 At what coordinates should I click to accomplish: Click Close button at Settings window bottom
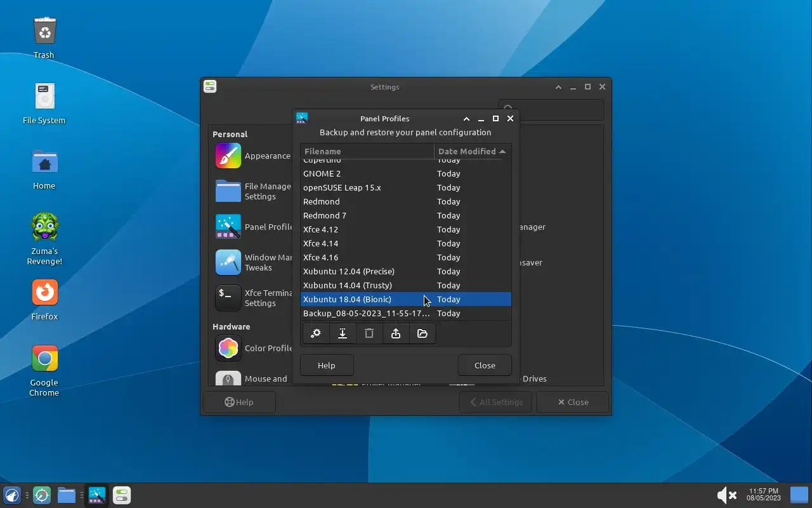tap(572, 402)
